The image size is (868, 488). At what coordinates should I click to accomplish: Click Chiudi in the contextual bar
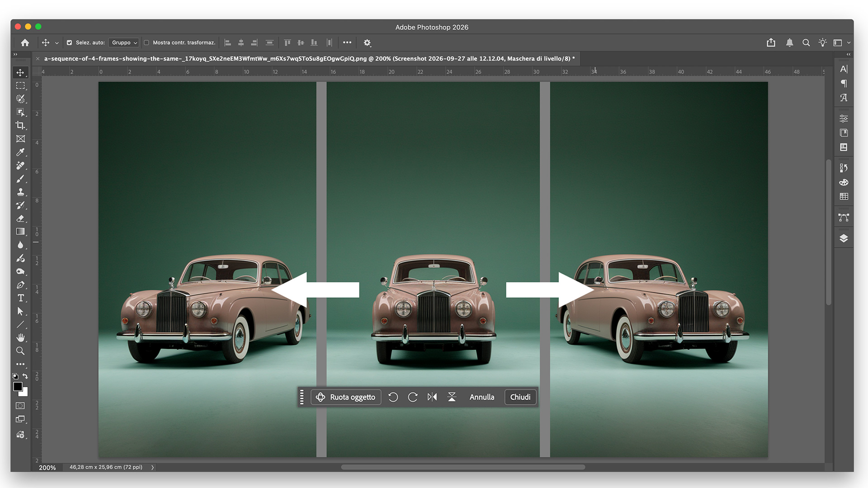point(520,397)
